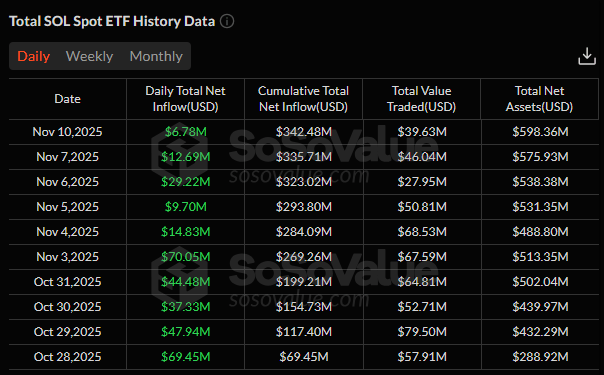Select the Daily tab
Image resolution: width=604 pixels, height=375 pixels.
(34, 56)
